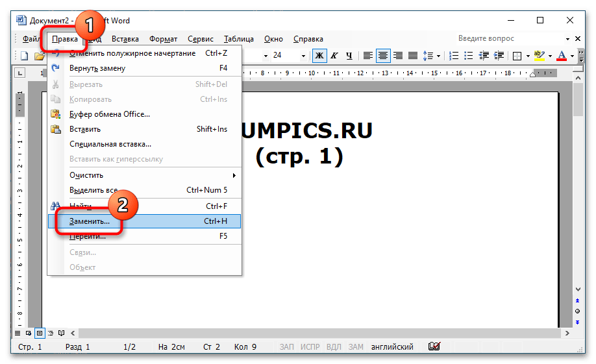The image size is (596, 364).
Task: Apply red font color
Action: pyautogui.click(x=562, y=56)
